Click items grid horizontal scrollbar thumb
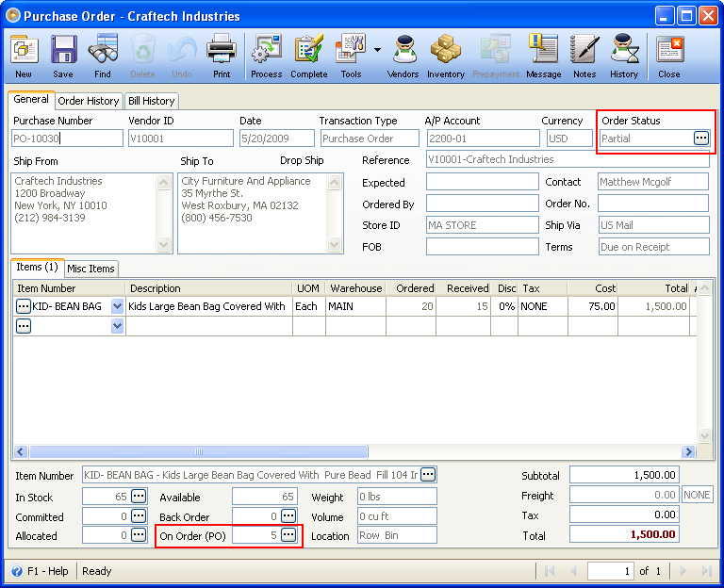Image resolution: width=724 pixels, height=588 pixels. 199,451
